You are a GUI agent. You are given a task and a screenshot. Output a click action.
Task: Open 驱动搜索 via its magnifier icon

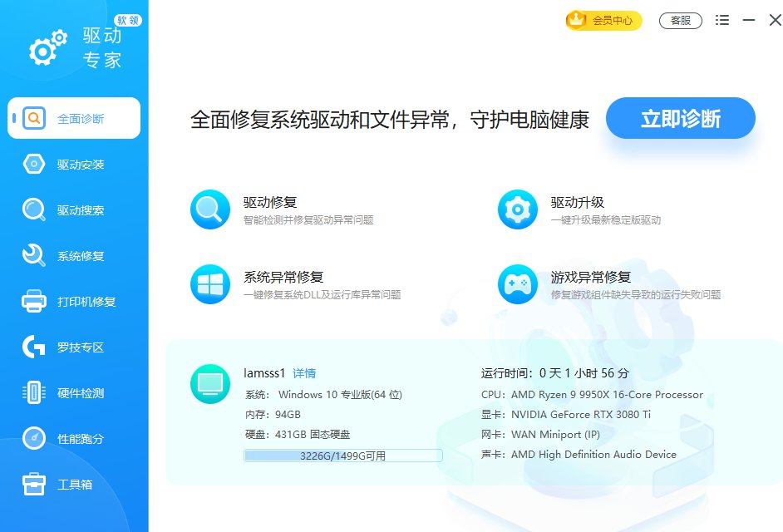35,209
